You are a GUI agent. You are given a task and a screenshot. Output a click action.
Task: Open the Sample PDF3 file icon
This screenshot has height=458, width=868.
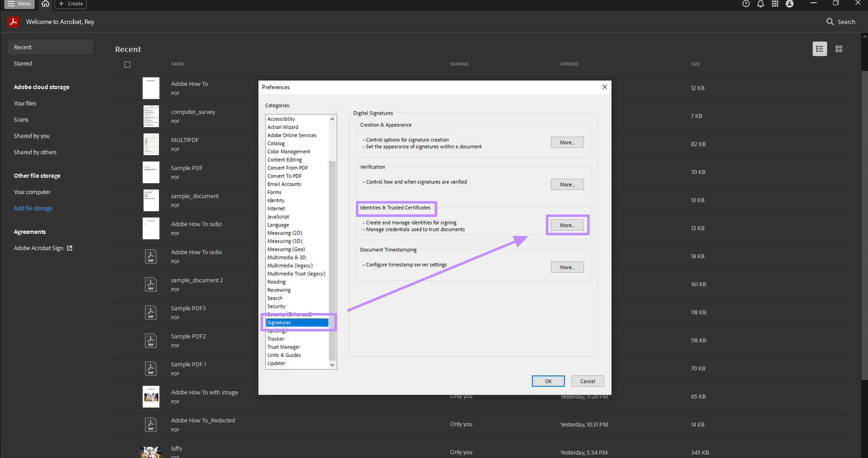coord(151,312)
